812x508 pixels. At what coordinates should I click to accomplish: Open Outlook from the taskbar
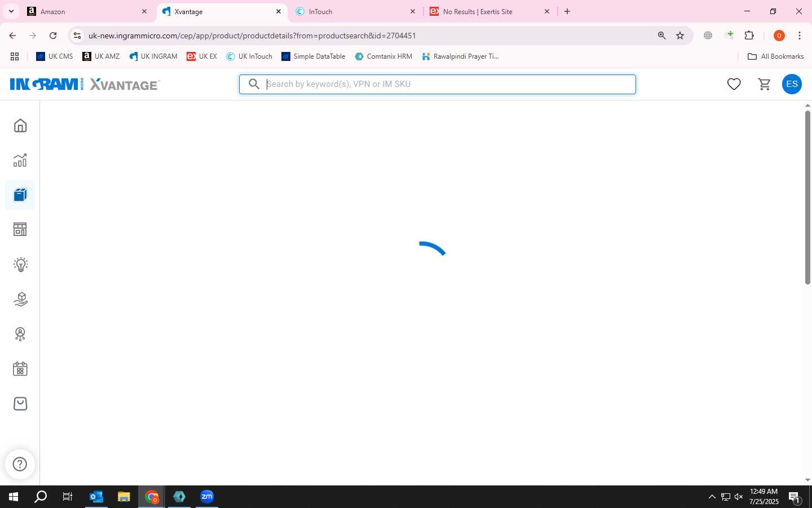pyautogui.click(x=96, y=497)
